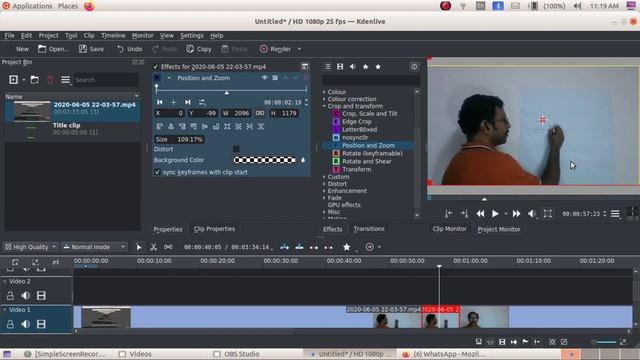Image resolution: width=640 pixels, height=360 pixels.
Task: Toggle sync keyframes with clip start checkbox
Action: coord(157,172)
